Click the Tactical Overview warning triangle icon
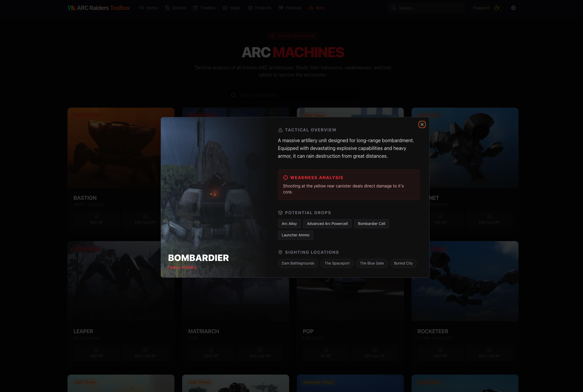Screen dimensions: 583x392 tap(280, 130)
